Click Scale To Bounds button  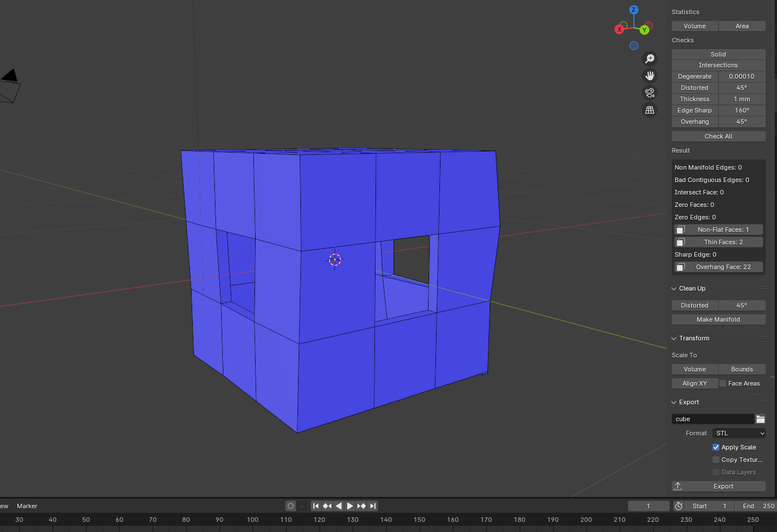742,369
